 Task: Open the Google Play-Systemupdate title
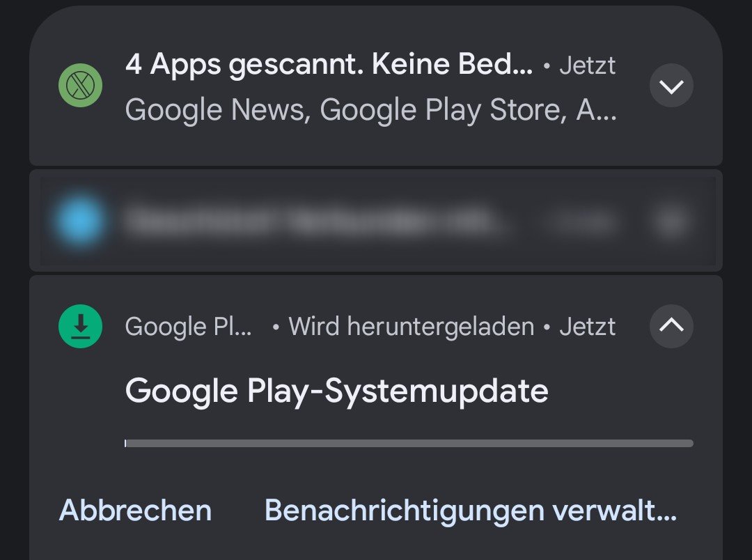[336, 391]
